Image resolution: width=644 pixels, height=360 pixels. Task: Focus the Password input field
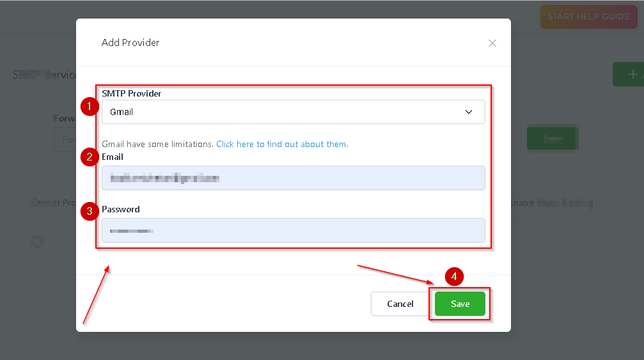[x=293, y=230]
